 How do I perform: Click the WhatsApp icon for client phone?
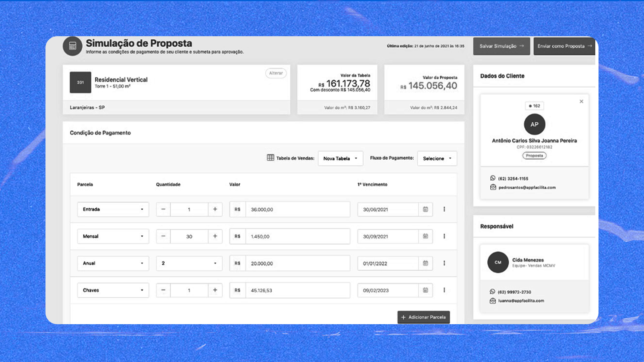(x=493, y=178)
